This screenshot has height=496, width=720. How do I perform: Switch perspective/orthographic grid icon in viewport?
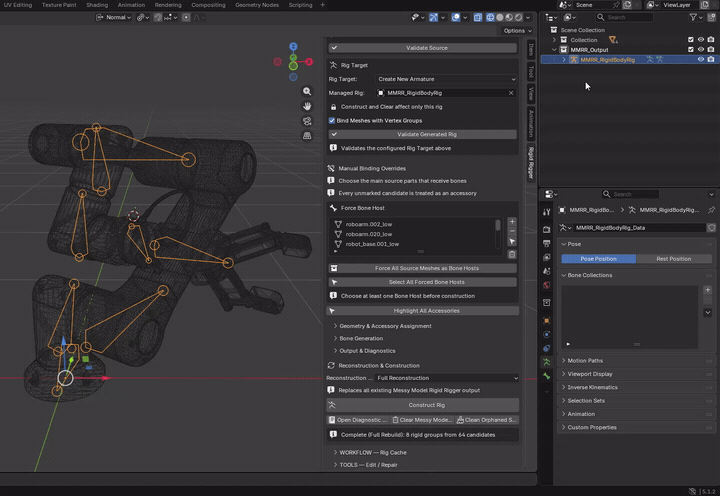tap(307, 135)
